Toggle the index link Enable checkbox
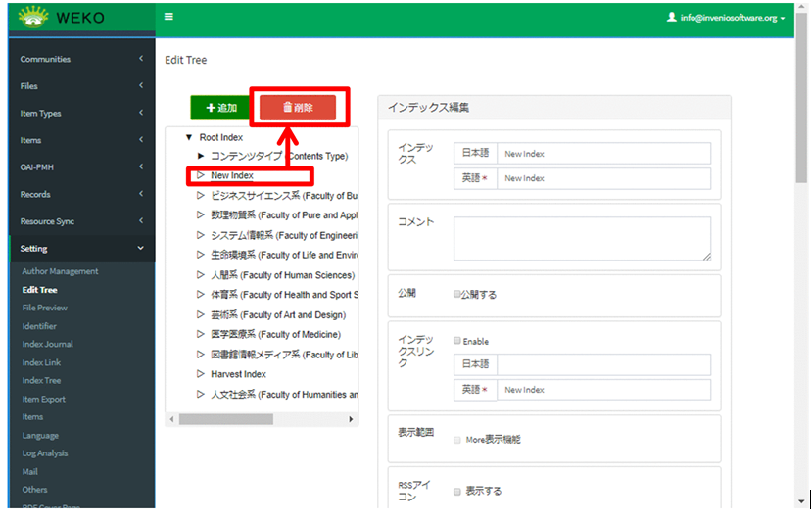 coord(457,341)
